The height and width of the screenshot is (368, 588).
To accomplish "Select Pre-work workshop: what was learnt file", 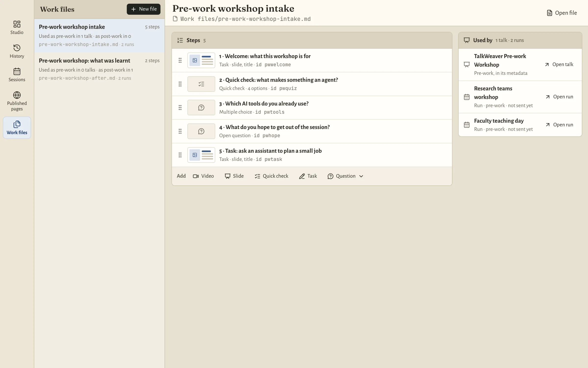I will click(99, 69).
